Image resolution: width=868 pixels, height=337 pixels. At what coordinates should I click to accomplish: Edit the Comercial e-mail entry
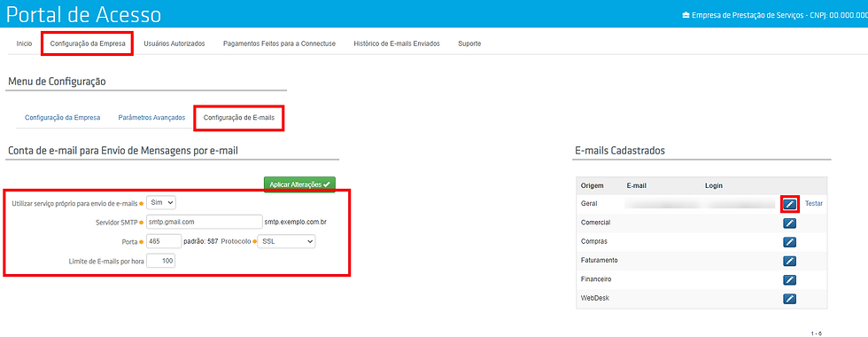click(790, 223)
